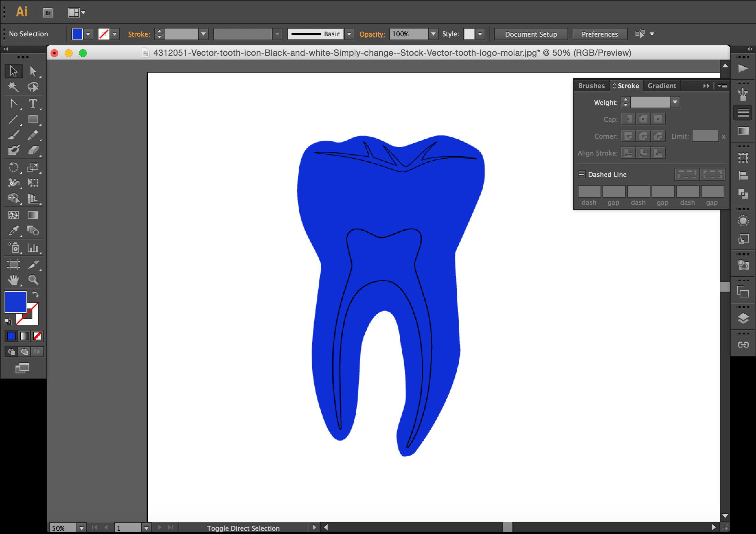Pick the Eyedropper tool
Screen dimensions: 756x534
[x=14, y=231]
